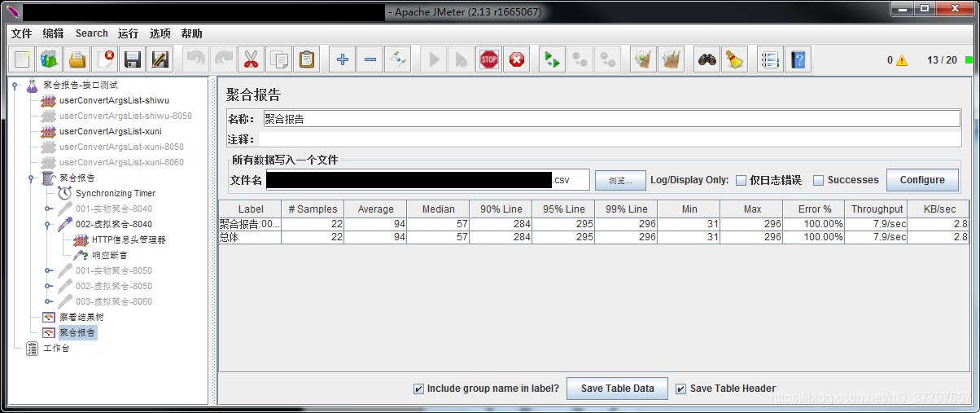The image size is (980, 413).
Task: Search the tree with binoculars icon
Action: [707, 59]
